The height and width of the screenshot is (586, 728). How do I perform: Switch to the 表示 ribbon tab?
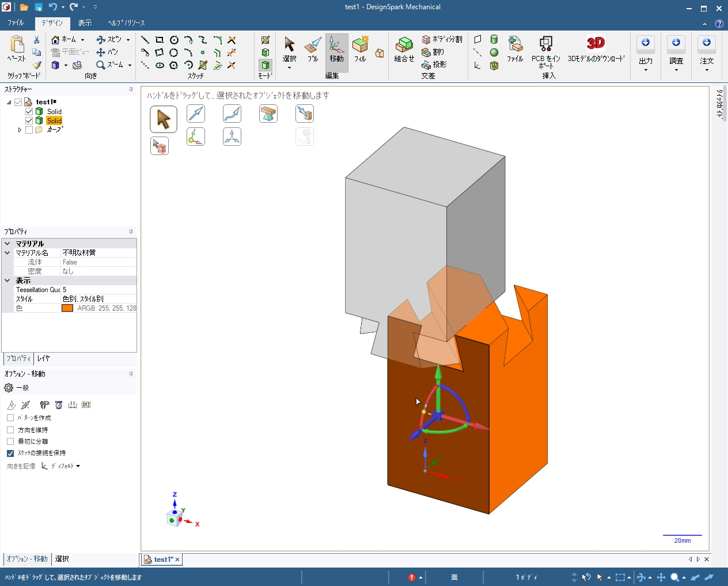point(85,23)
